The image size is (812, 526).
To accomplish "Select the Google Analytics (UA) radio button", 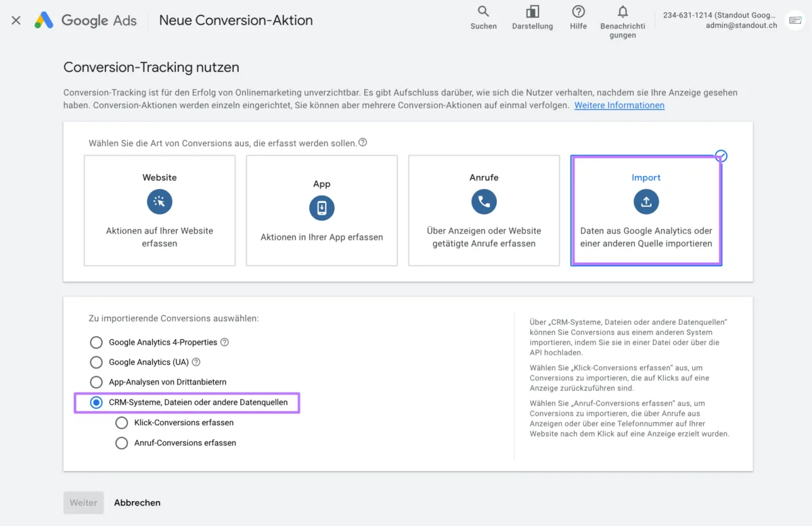I will (96, 361).
